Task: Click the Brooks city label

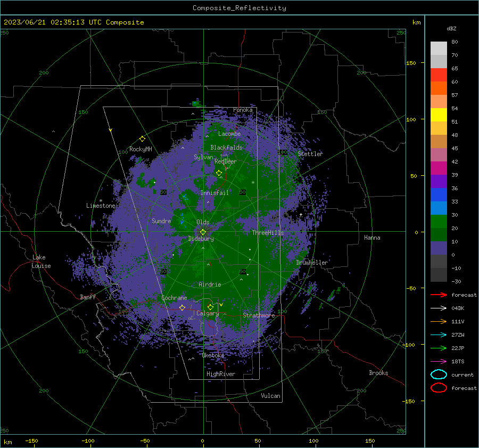Action: pos(378,373)
